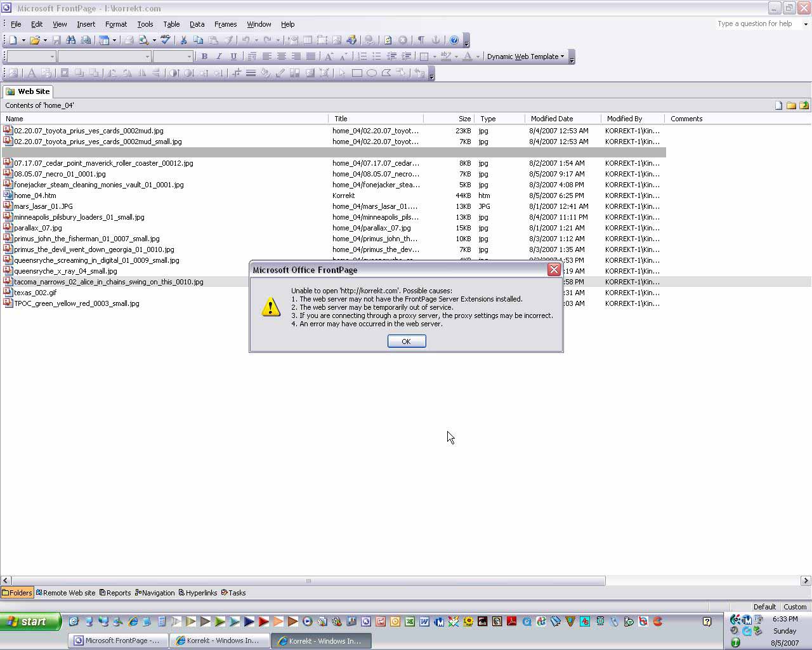Click the Find binoculars icon
Screen dimensions: 812x650
point(70,40)
